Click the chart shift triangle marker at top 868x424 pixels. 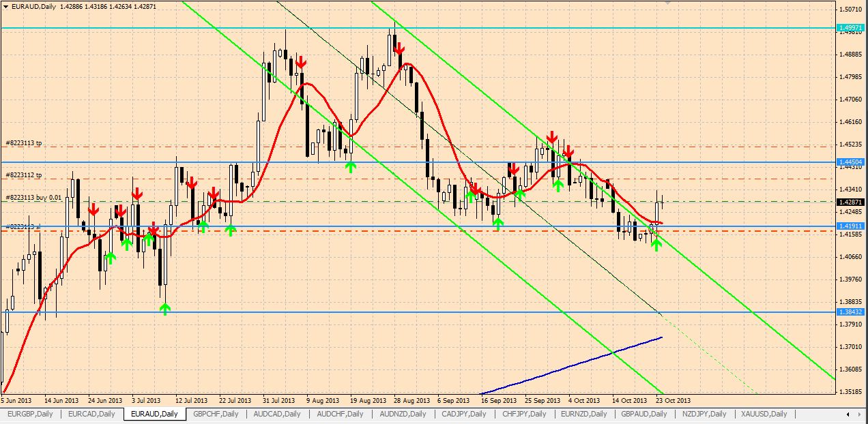[667, 3]
